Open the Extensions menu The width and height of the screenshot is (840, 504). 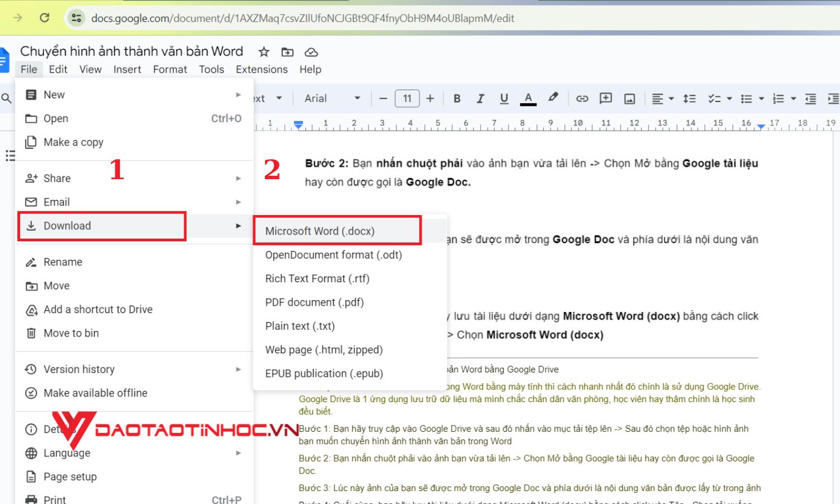[262, 69]
